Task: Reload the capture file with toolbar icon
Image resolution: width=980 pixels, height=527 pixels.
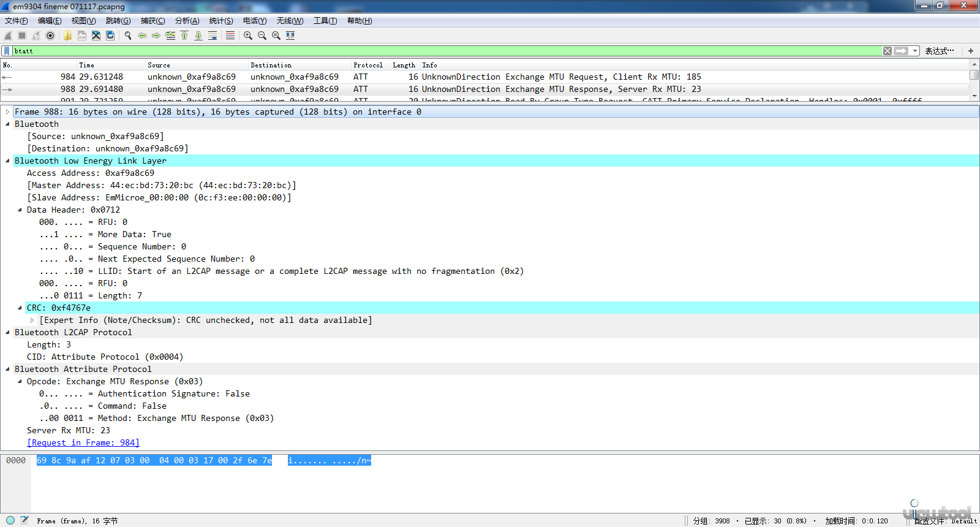Action: click(110, 36)
